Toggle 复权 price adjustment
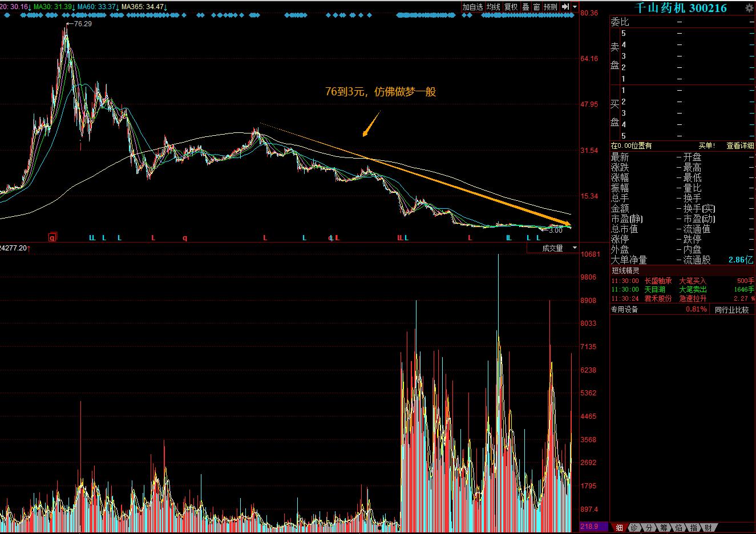 click(x=511, y=7)
